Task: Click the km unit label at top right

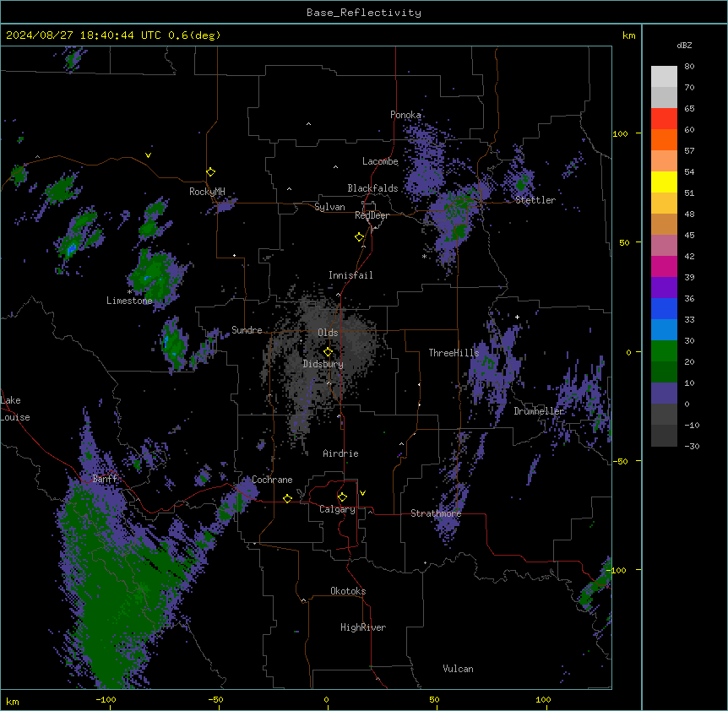Action: [x=629, y=35]
